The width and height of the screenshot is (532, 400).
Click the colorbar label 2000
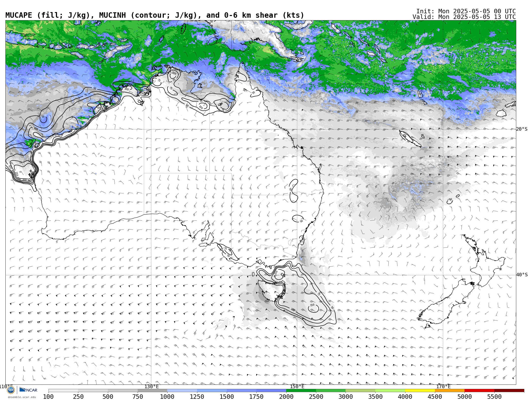point(286,397)
